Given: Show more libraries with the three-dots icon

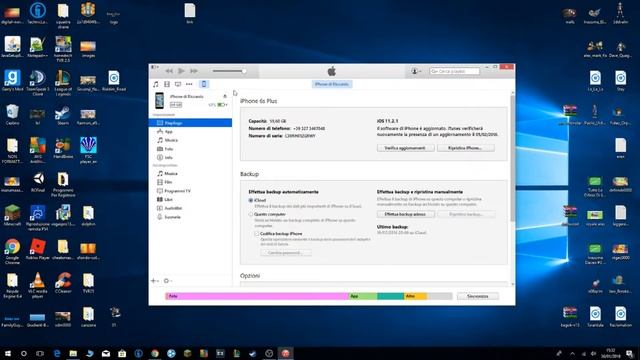Looking at the screenshot, I should click(x=189, y=84).
